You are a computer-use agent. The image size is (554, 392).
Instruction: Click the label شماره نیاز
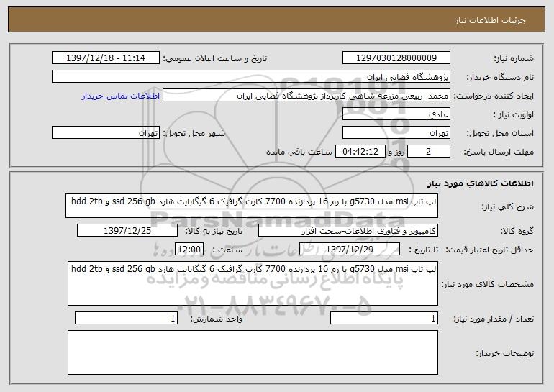514,58
